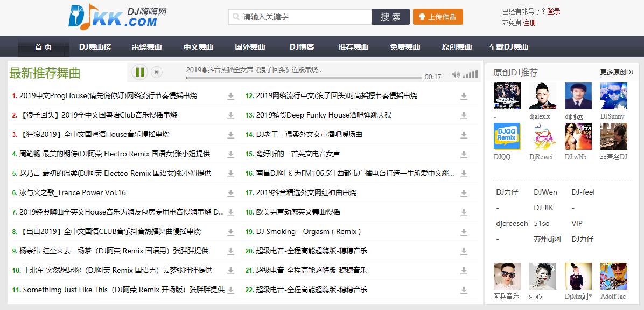Go to 车载DJ舞曲 menu item
The width and height of the screenshot is (644, 310).
[508, 47]
